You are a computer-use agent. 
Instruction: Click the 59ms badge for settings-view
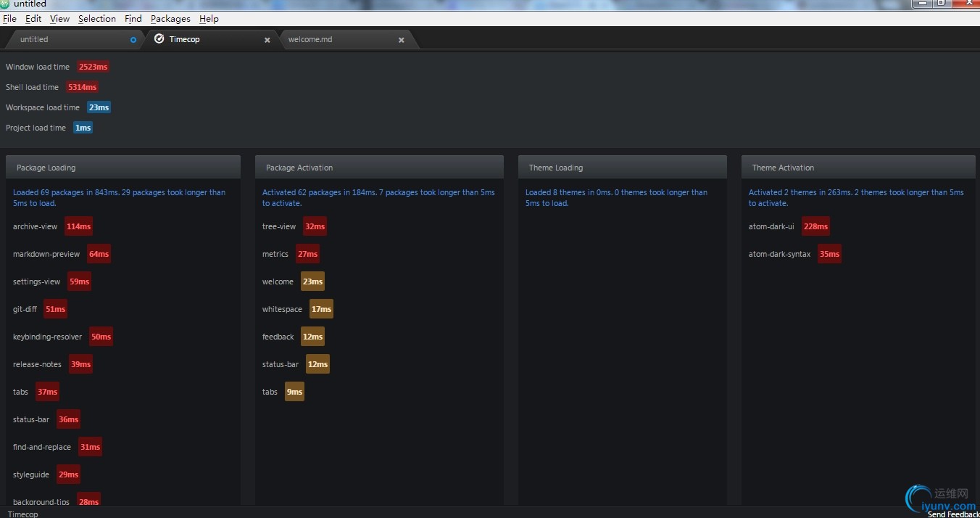coord(79,281)
